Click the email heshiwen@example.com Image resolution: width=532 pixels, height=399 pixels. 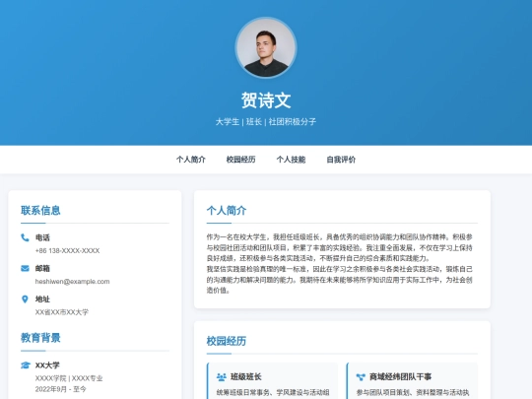pos(72,281)
